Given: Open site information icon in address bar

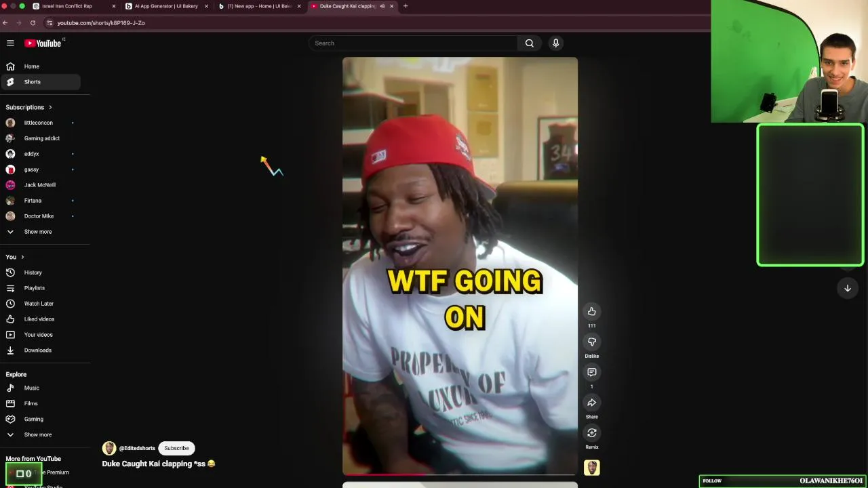Looking at the screenshot, I should (x=50, y=22).
